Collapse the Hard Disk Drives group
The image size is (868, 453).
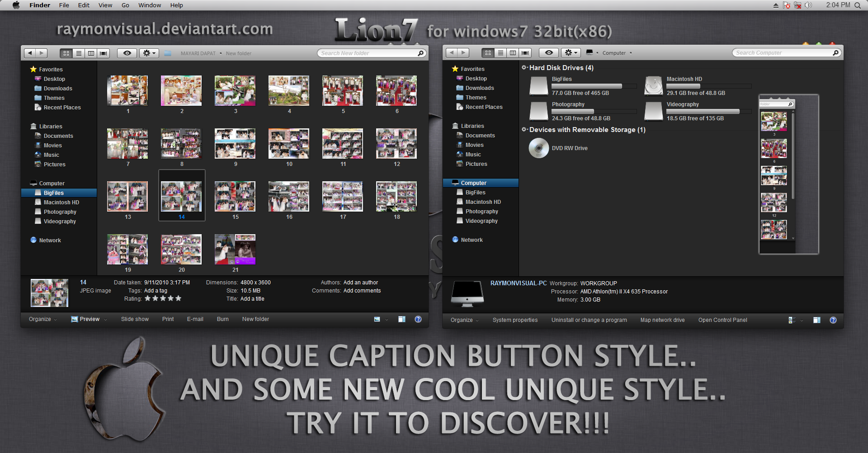[524, 67]
